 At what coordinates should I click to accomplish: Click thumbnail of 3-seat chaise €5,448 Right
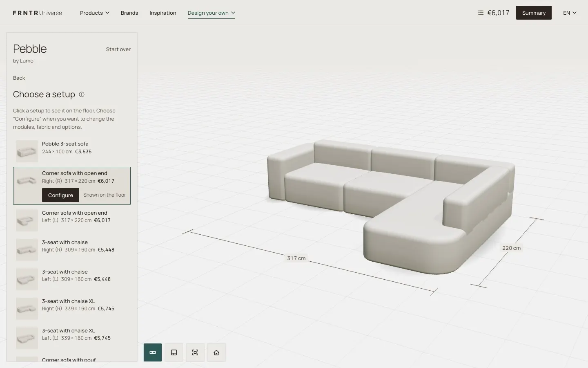point(27,249)
